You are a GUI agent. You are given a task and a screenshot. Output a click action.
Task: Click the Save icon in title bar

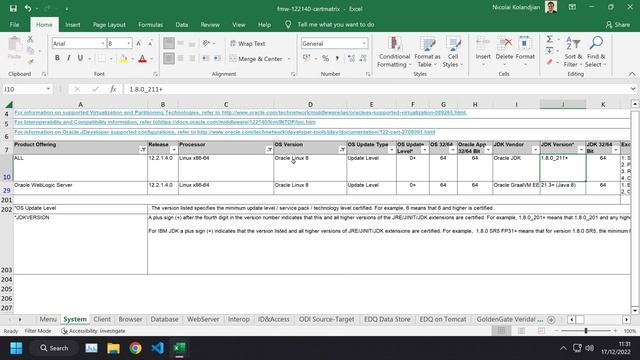13,8
